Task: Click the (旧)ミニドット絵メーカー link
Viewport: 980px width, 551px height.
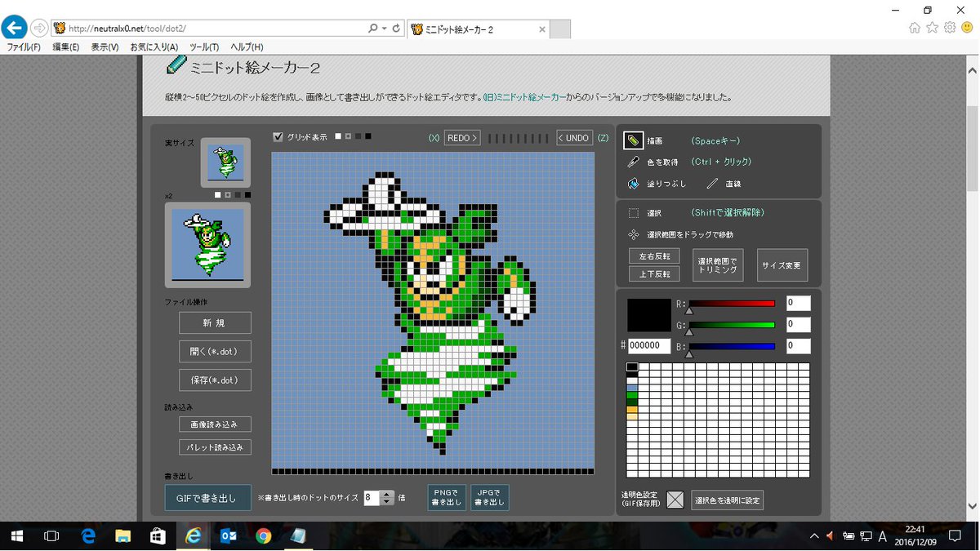Action: (x=524, y=97)
